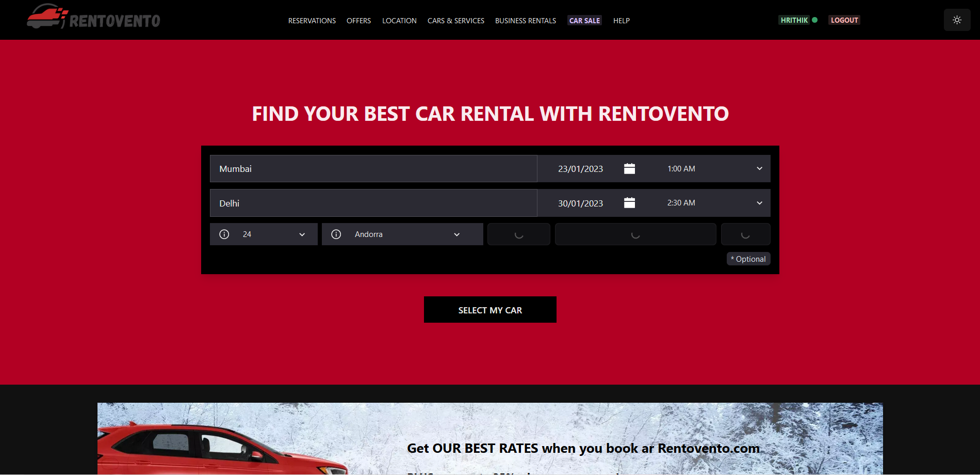Open the age 24 dropdown
This screenshot has height=475, width=980.
point(273,234)
